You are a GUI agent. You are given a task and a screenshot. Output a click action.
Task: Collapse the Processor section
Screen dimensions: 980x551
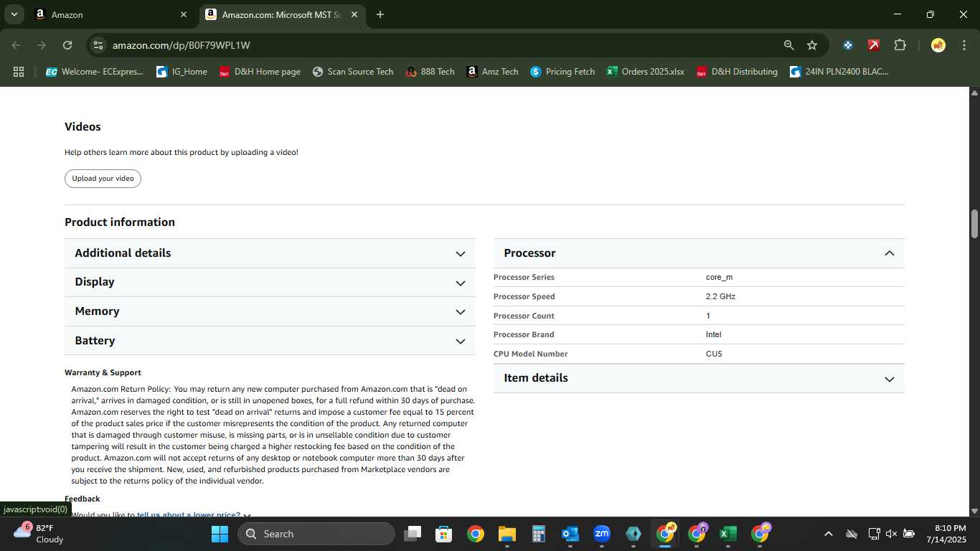coord(699,253)
